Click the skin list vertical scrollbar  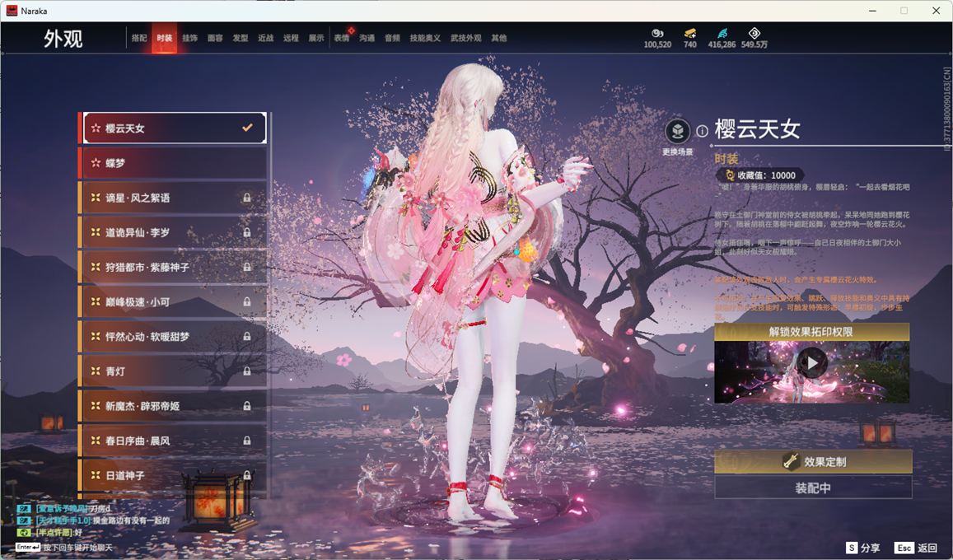tap(271, 305)
